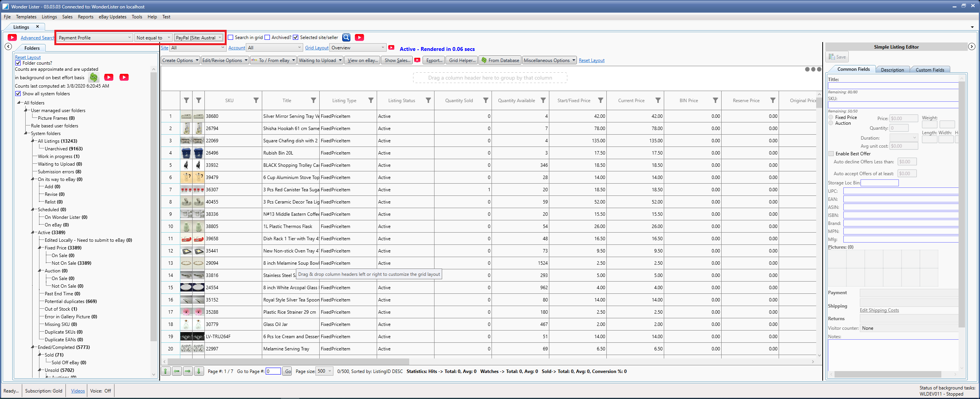Open filter icon on Quantity Sold column
The width and height of the screenshot is (980, 399).
pyautogui.click(x=486, y=101)
